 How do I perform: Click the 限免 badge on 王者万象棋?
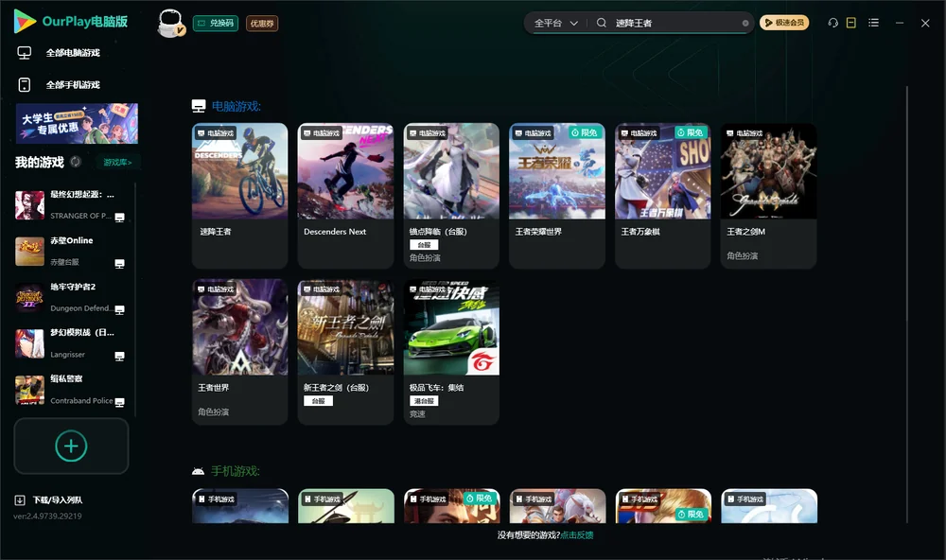tap(691, 132)
